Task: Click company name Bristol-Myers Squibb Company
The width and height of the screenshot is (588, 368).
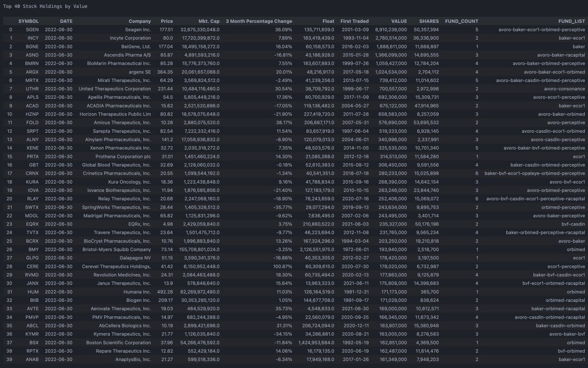Action: (117, 249)
